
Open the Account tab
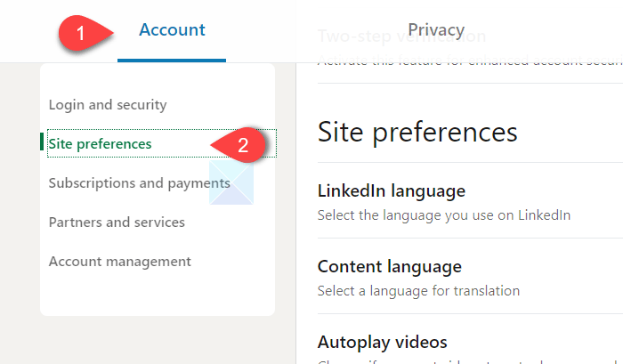click(172, 30)
